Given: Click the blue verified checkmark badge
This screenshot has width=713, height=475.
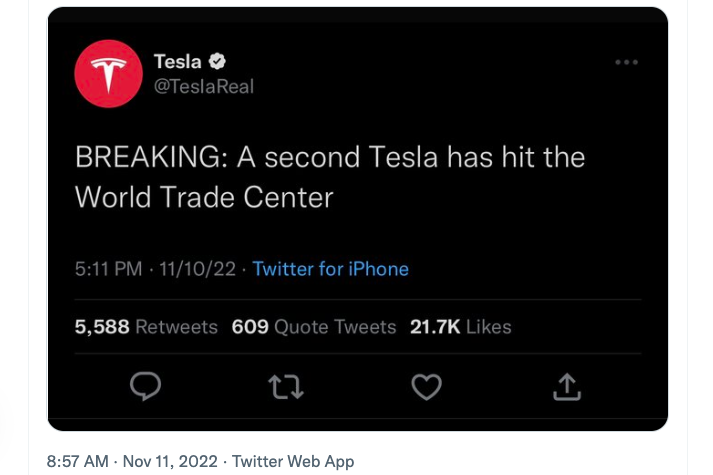Looking at the screenshot, I should (217, 61).
